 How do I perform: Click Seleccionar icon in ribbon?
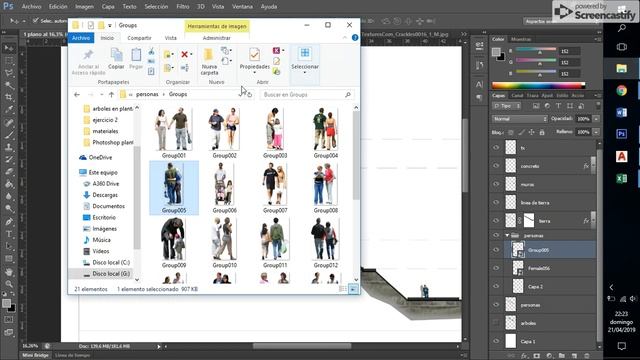coord(305,53)
